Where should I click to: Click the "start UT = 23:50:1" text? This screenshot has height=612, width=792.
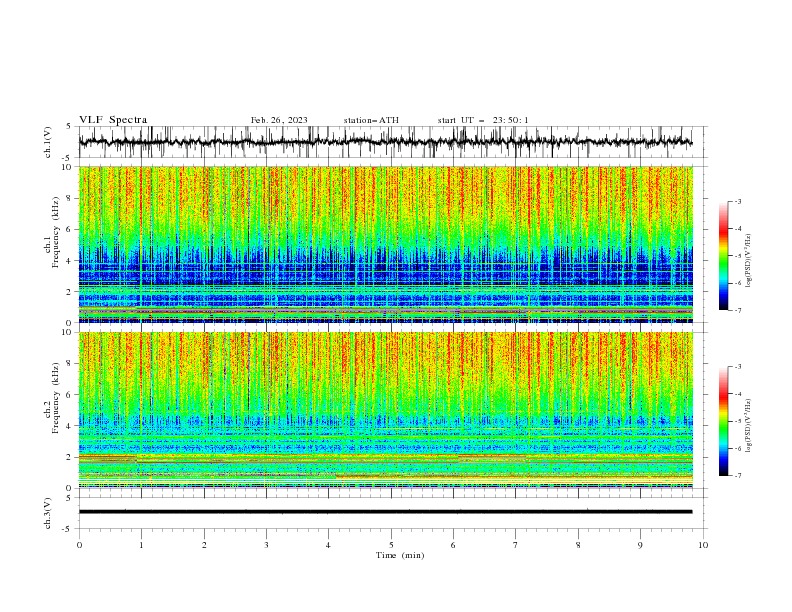483,120
